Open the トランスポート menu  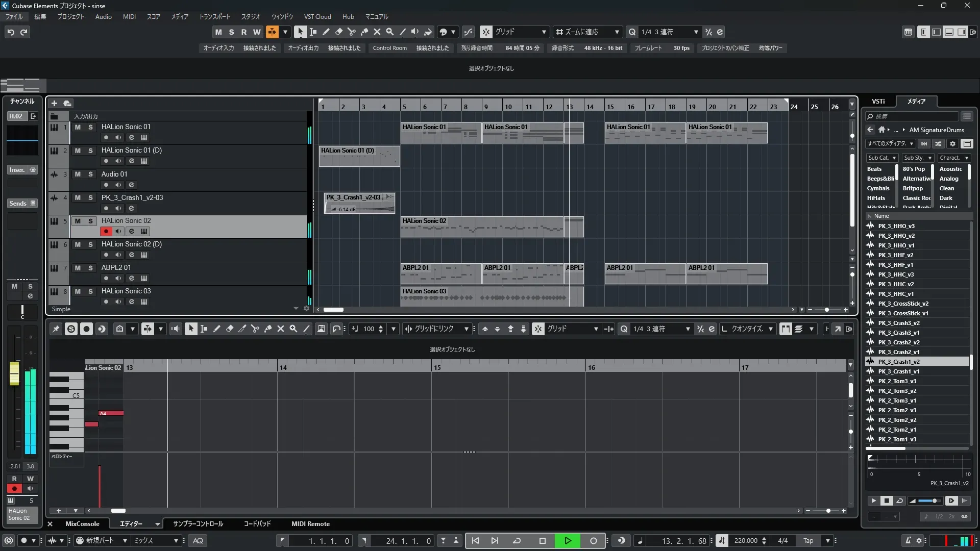[214, 16]
